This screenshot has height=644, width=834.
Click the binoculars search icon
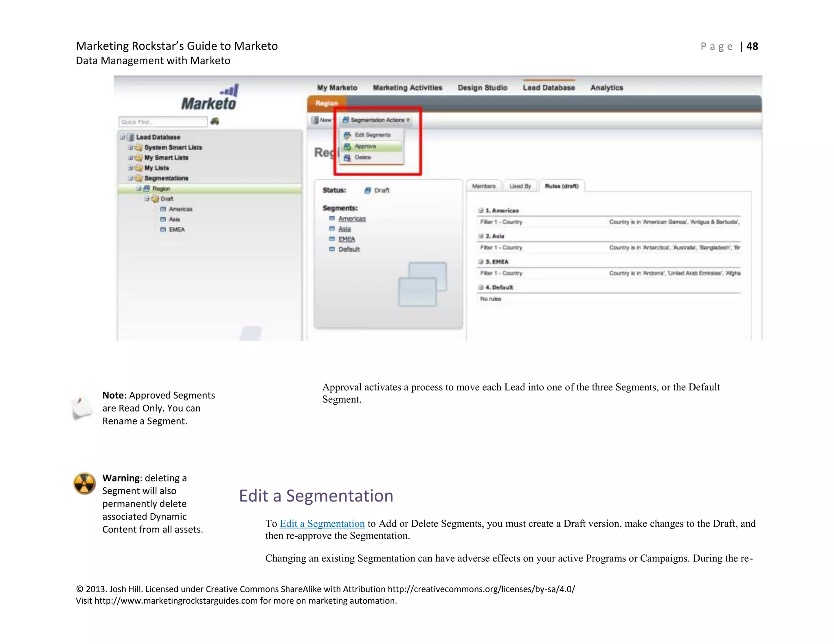click(215, 121)
